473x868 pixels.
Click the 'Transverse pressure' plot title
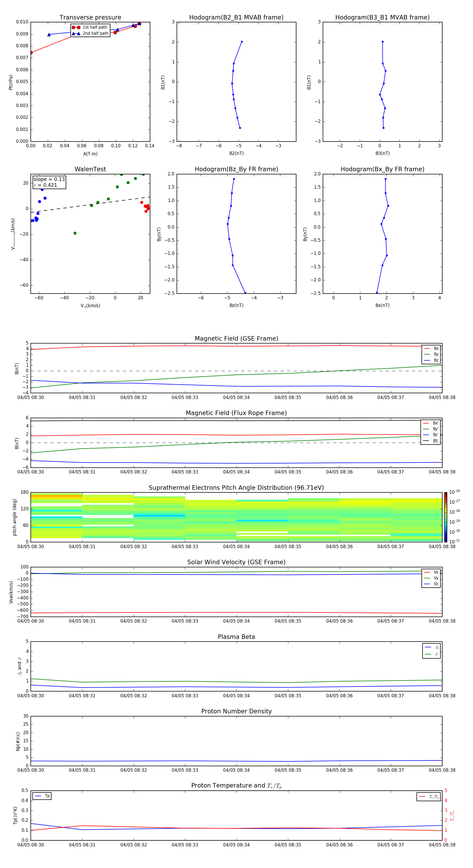90,17
